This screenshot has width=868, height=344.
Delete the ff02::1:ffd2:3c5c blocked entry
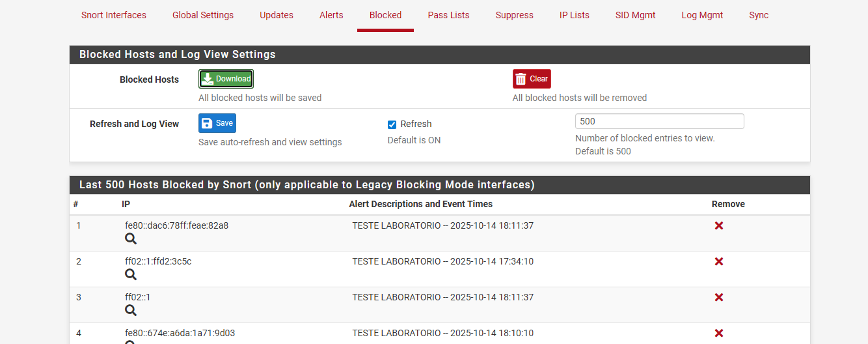point(719,261)
